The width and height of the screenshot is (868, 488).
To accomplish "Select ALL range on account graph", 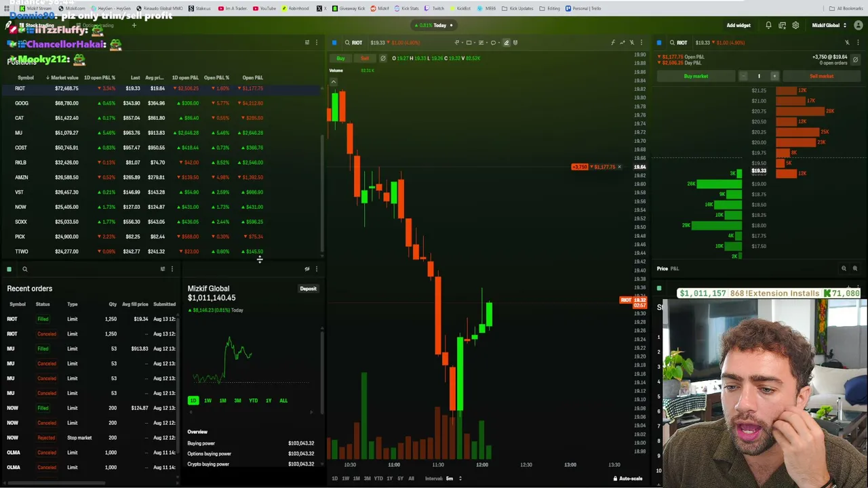I will (x=283, y=401).
